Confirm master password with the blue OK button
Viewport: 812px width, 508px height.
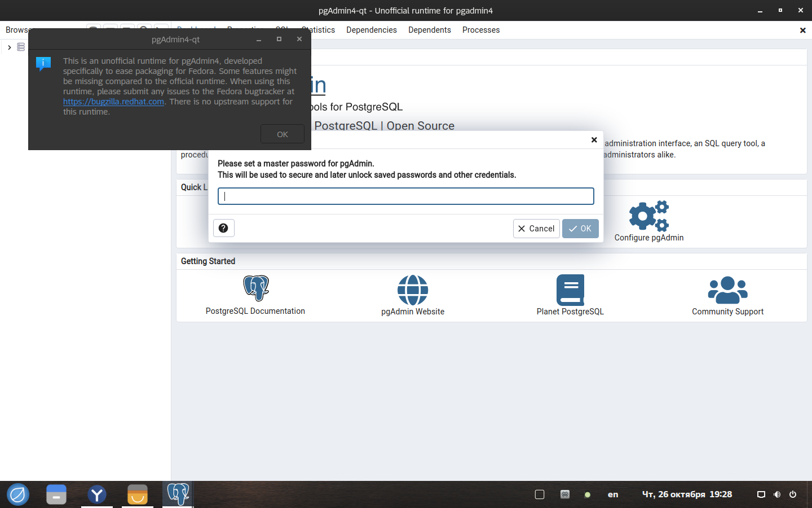click(x=580, y=229)
